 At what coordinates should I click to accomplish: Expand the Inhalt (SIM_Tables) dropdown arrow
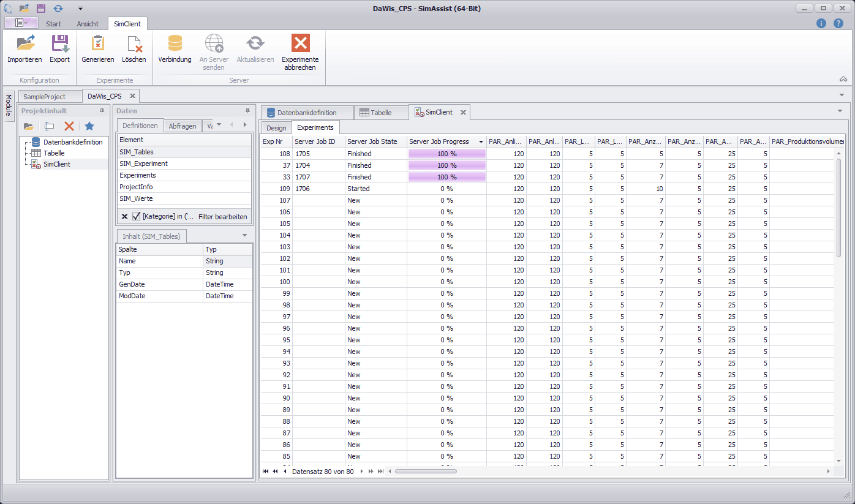[244, 236]
